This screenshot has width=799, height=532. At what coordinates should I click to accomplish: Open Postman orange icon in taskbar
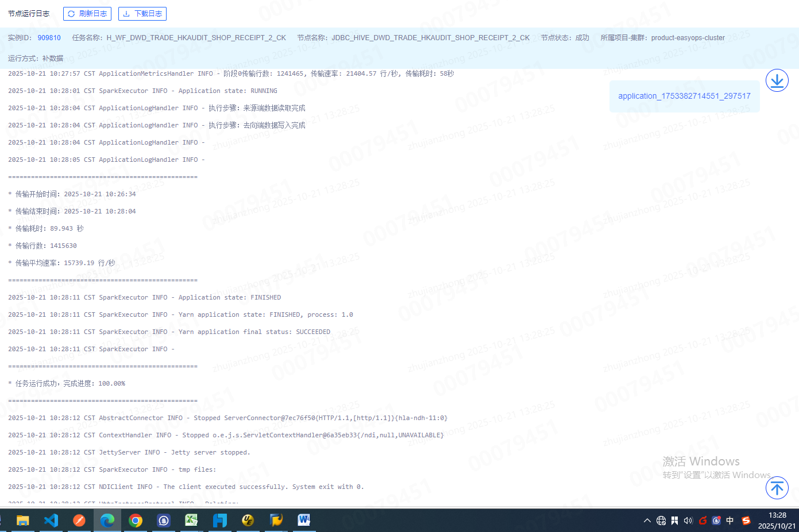(x=79, y=521)
